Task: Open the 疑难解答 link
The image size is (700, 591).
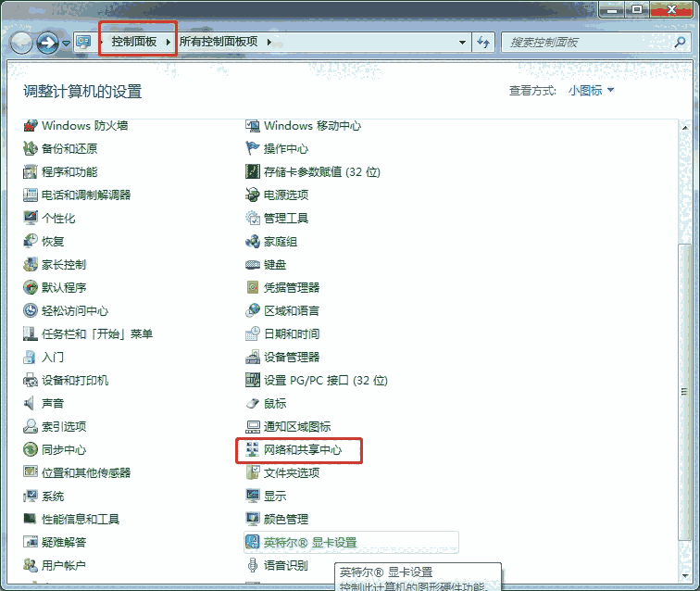Action: pos(64,542)
